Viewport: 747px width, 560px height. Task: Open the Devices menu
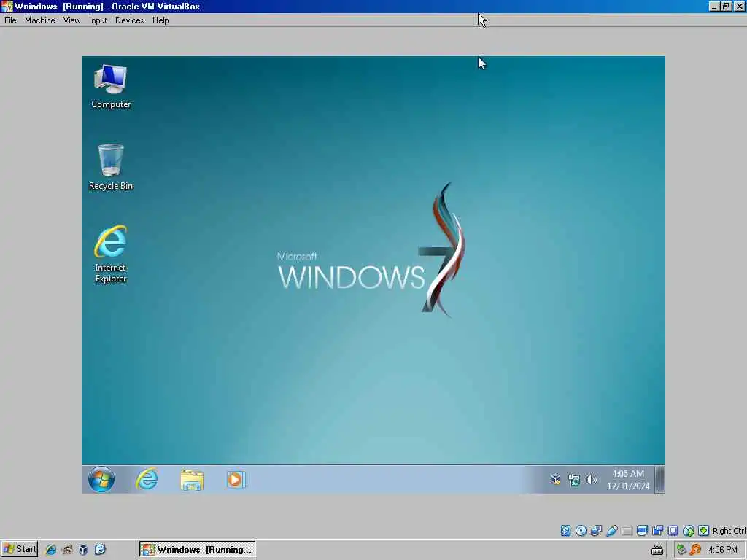tap(129, 20)
